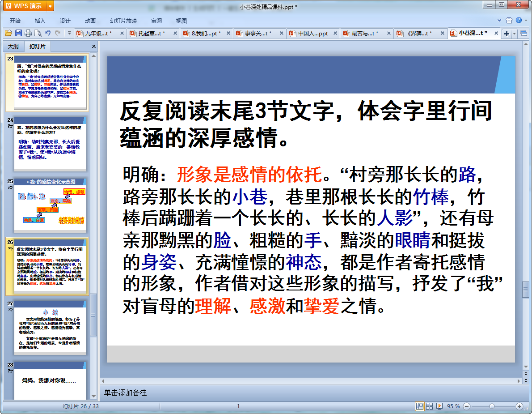This screenshot has height=414, width=532.
Task: Select slide 25 thumbnail with the diagram
Action: click(50, 205)
